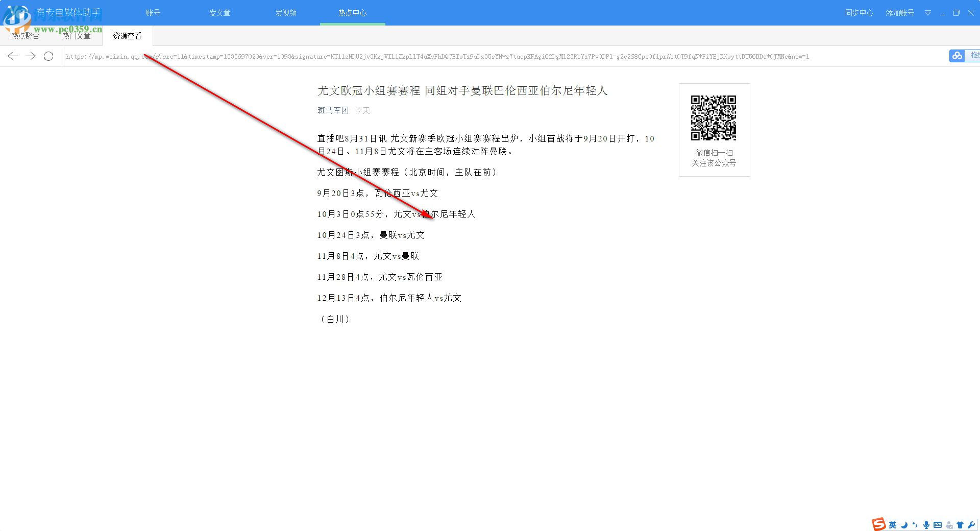Click the 尤文图斯小组赛赛程 heading line
The height and width of the screenshot is (531, 980).
407,172
